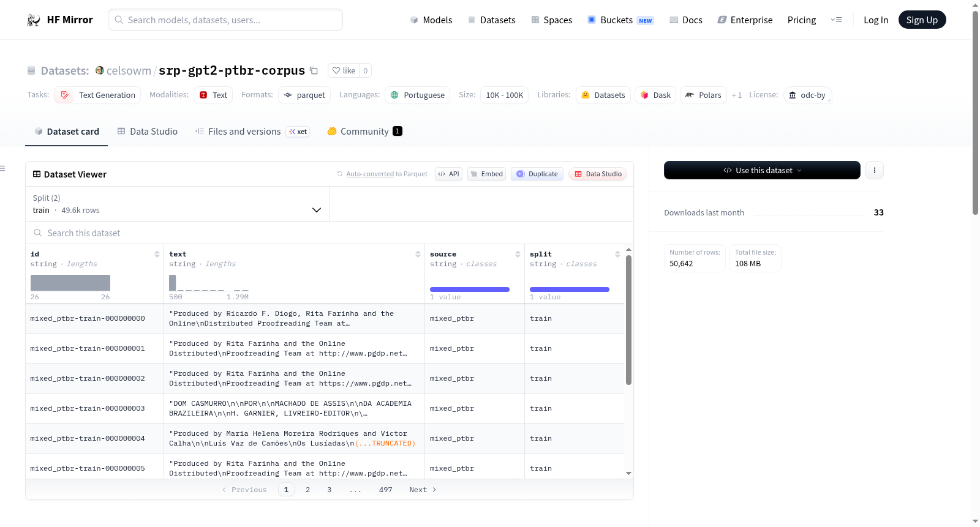Switch to the Data Studio tab
Viewport: 980px width, 527px height.
(148, 131)
